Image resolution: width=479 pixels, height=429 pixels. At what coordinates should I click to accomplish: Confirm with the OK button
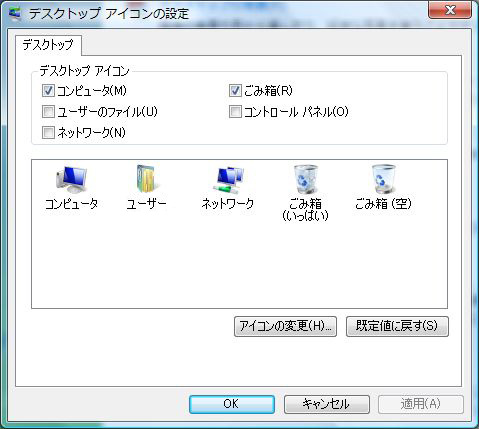click(x=232, y=404)
